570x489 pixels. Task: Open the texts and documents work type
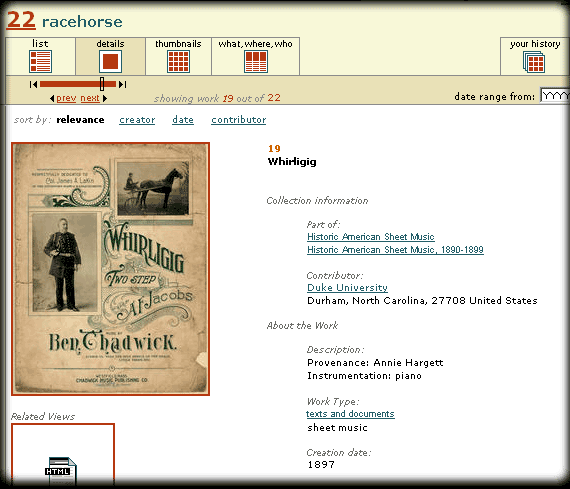tap(350, 414)
